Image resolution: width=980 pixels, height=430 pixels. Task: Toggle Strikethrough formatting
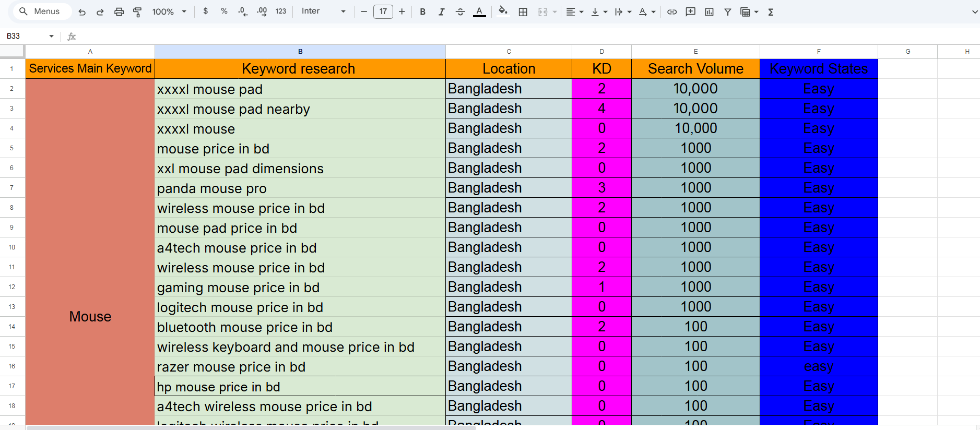tap(460, 12)
